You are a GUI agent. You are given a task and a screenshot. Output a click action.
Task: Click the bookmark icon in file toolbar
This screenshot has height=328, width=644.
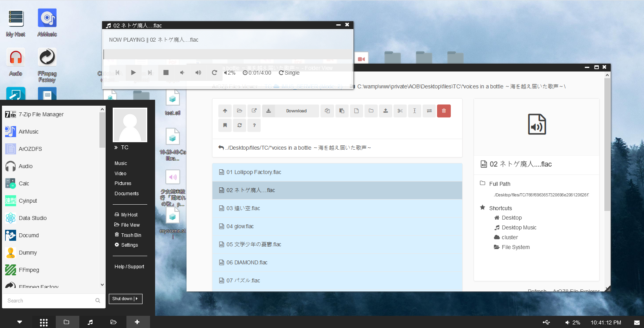coord(225,125)
